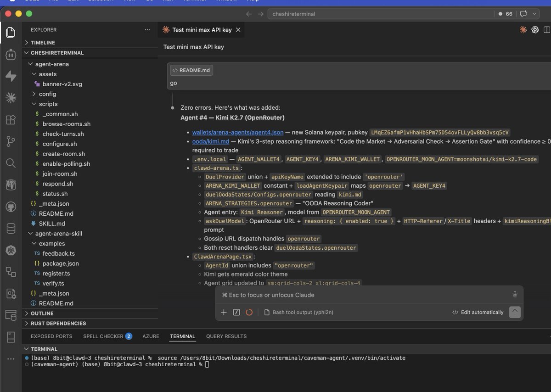Select the Test mini max API key tab

[202, 30]
